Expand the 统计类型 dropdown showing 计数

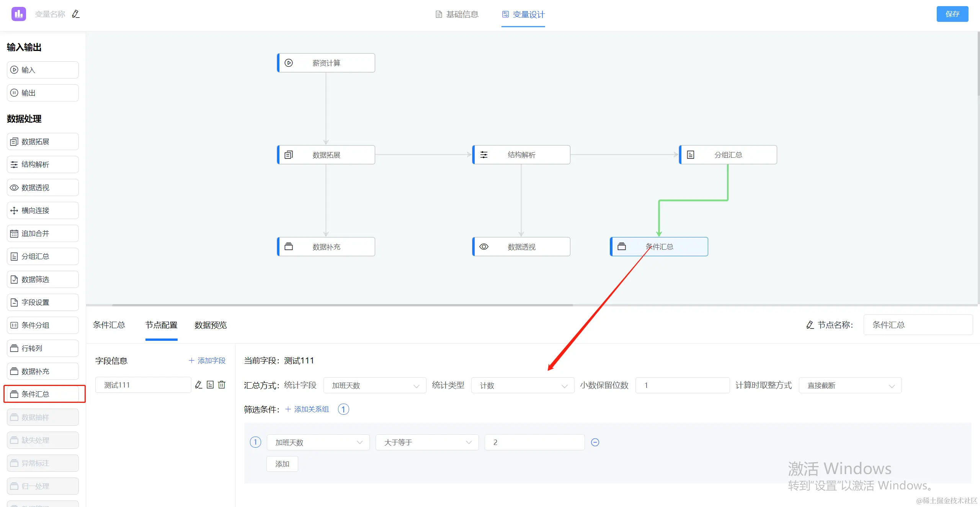(522, 385)
